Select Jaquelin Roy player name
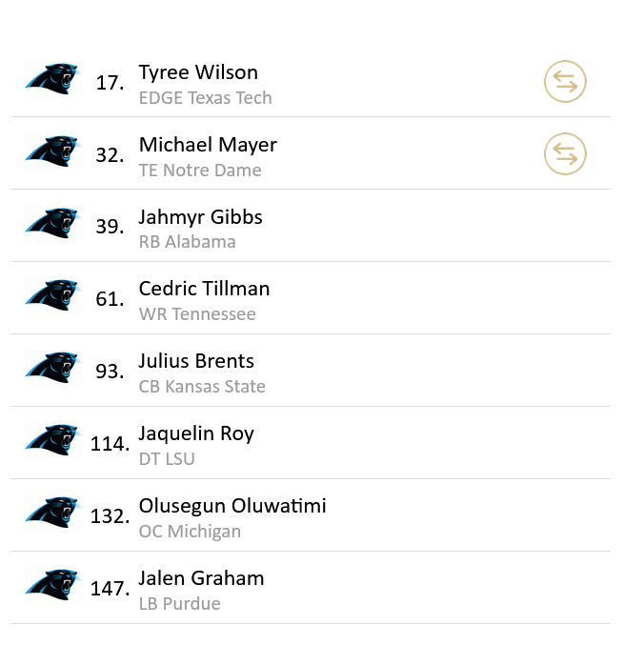This screenshot has height=665, width=644. [x=196, y=433]
